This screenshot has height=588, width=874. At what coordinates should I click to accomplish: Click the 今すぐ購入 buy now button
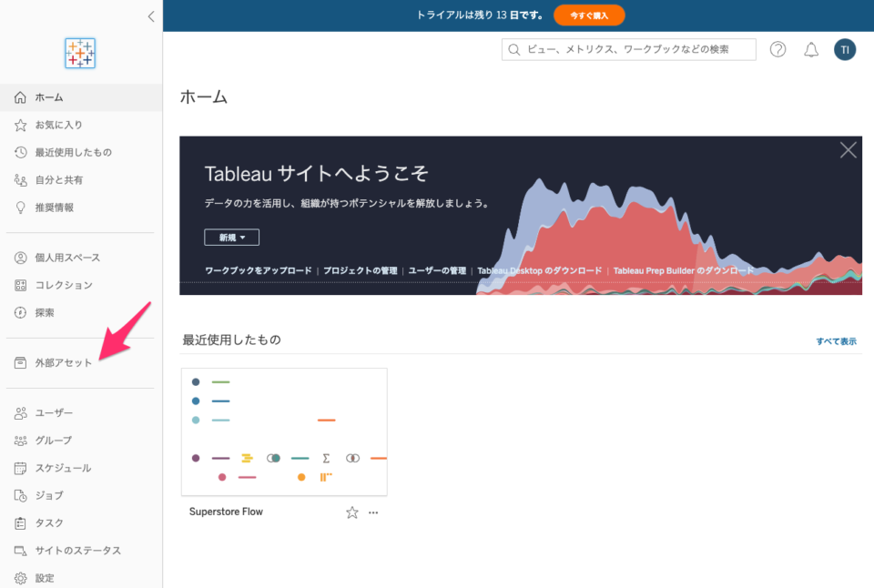[589, 15]
